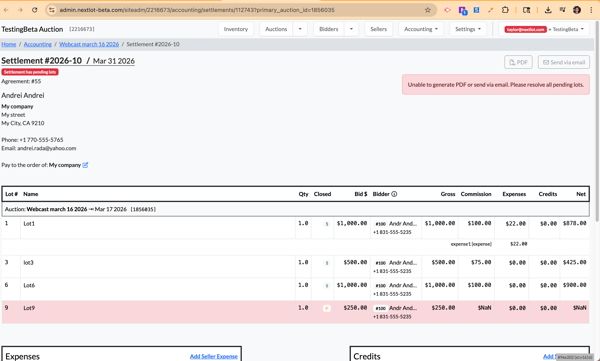
Task: Open the color picker pen extension
Action: pyautogui.click(x=491, y=10)
